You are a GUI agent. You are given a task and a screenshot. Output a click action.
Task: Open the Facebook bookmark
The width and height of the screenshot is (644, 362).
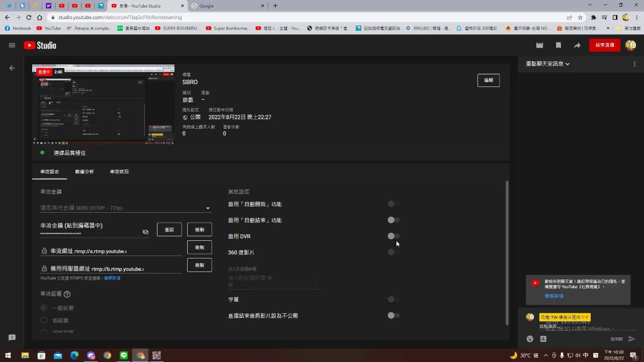tap(18, 28)
